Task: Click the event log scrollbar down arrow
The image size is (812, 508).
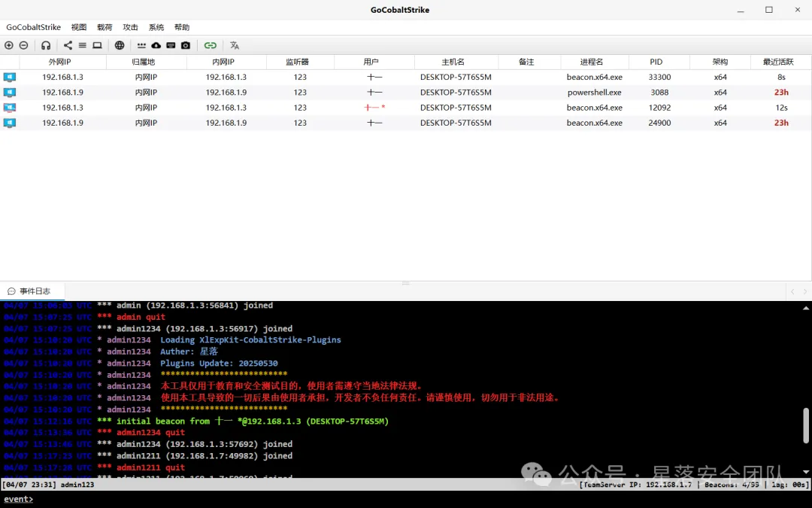Action: point(806,472)
